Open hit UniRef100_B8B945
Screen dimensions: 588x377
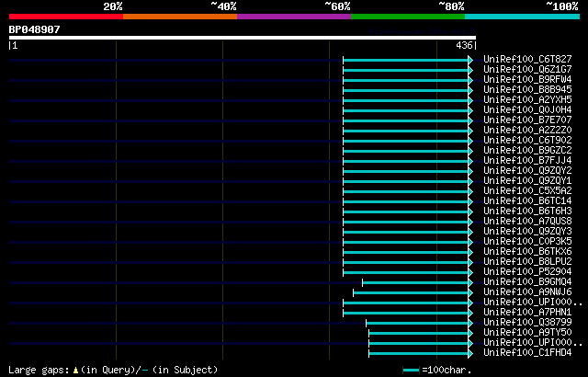[527, 89]
